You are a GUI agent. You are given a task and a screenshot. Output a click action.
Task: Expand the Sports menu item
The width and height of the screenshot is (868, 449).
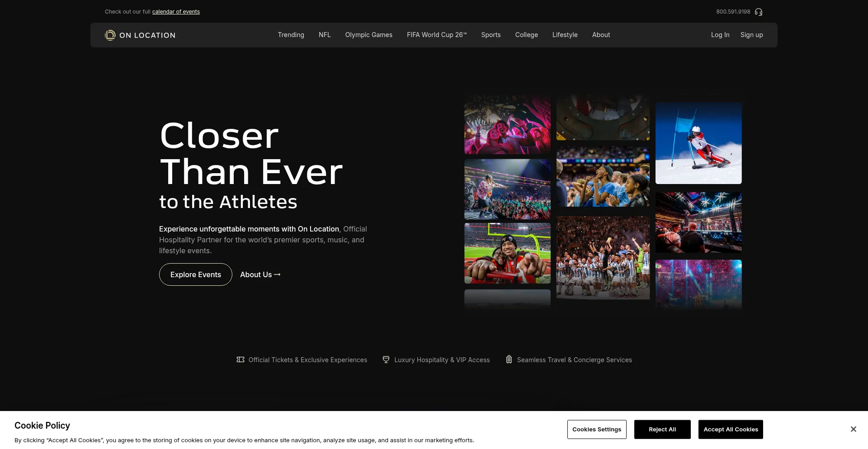[x=491, y=35]
